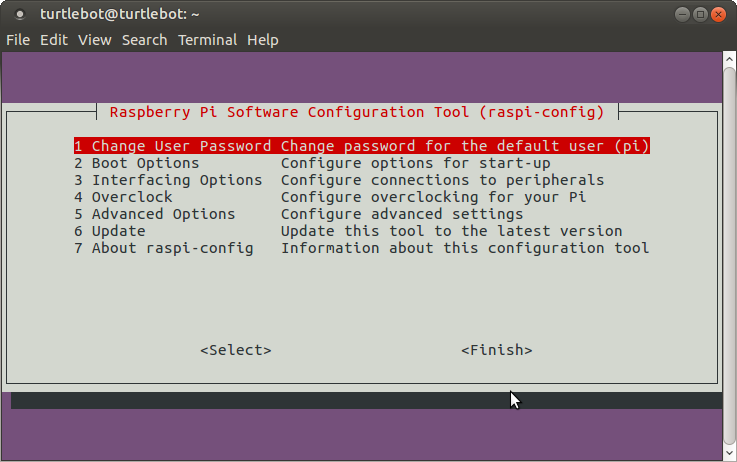
Task: Open the Terminal menu
Action: tap(208, 40)
